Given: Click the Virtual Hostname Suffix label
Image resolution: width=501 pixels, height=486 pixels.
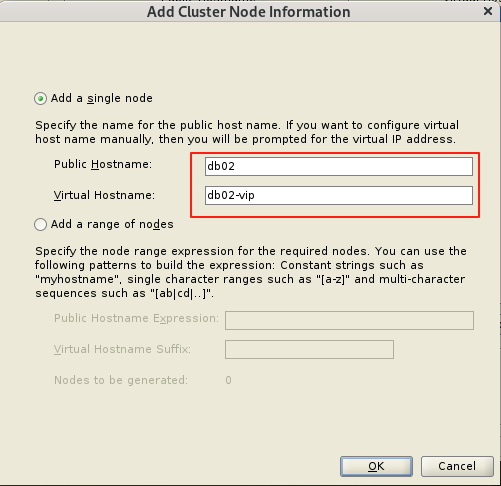Looking at the screenshot, I should pyautogui.click(x=122, y=349).
